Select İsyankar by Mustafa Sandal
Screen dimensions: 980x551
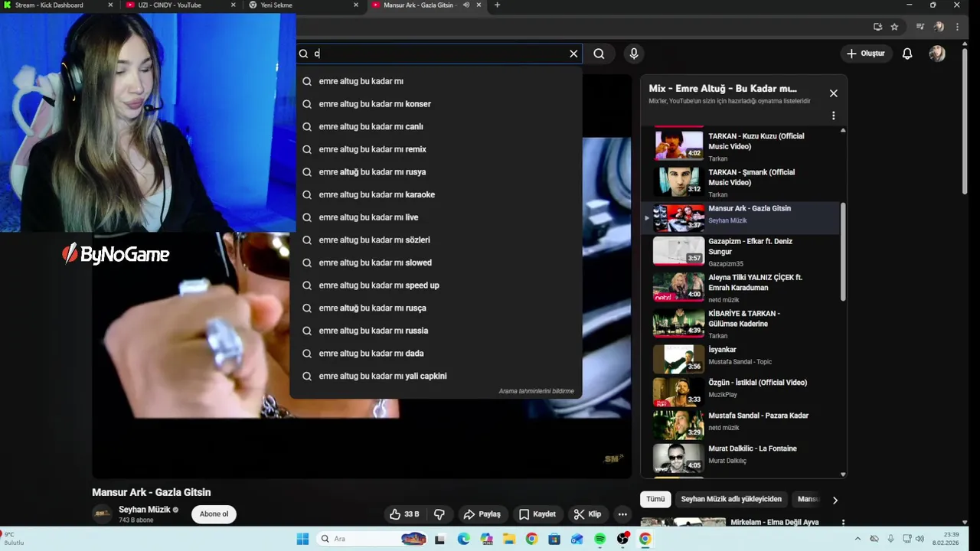click(x=742, y=357)
